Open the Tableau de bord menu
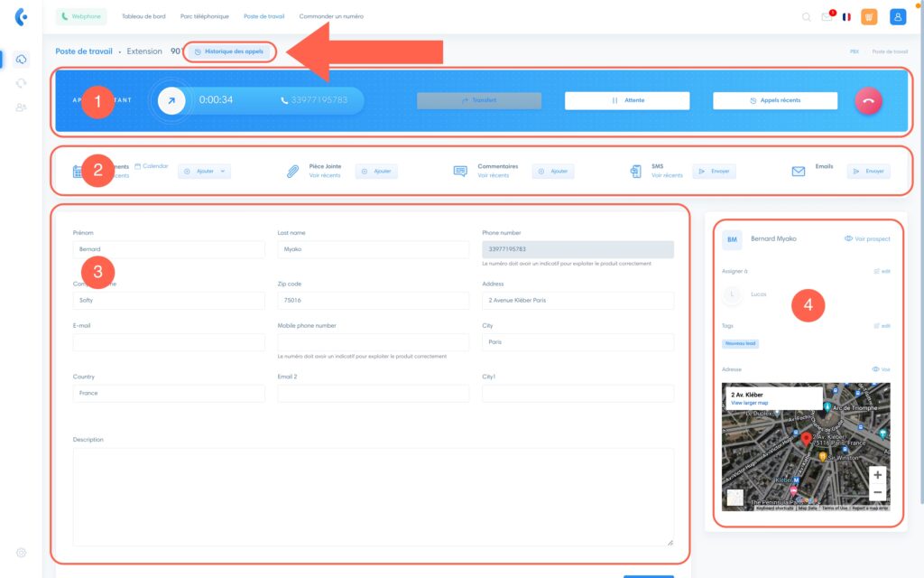 [143, 16]
